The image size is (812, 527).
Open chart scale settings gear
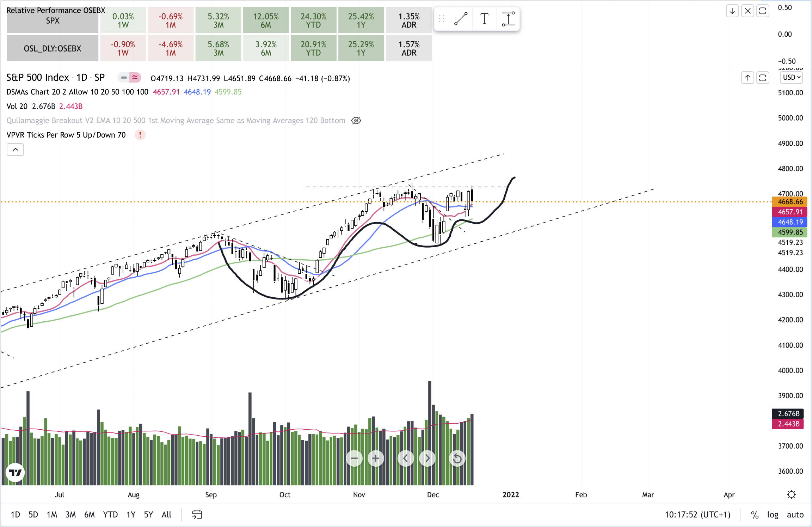(x=791, y=495)
